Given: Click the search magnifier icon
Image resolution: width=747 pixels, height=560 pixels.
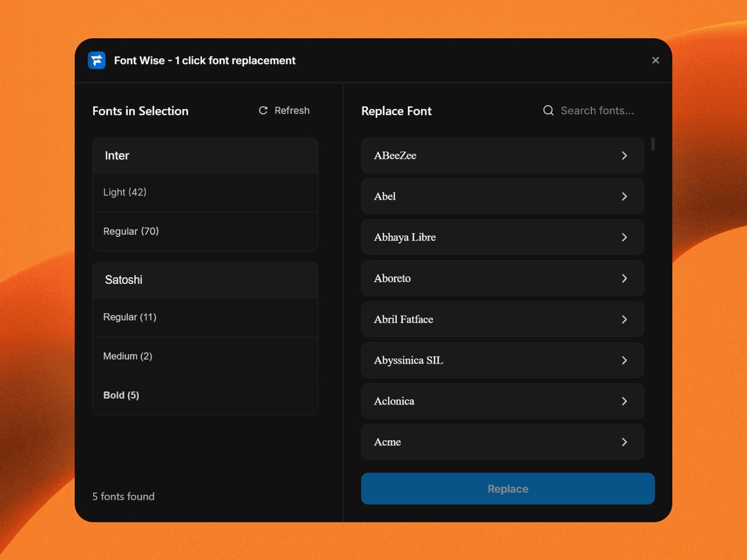Looking at the screenshot, I should click(x=548, y=111).
